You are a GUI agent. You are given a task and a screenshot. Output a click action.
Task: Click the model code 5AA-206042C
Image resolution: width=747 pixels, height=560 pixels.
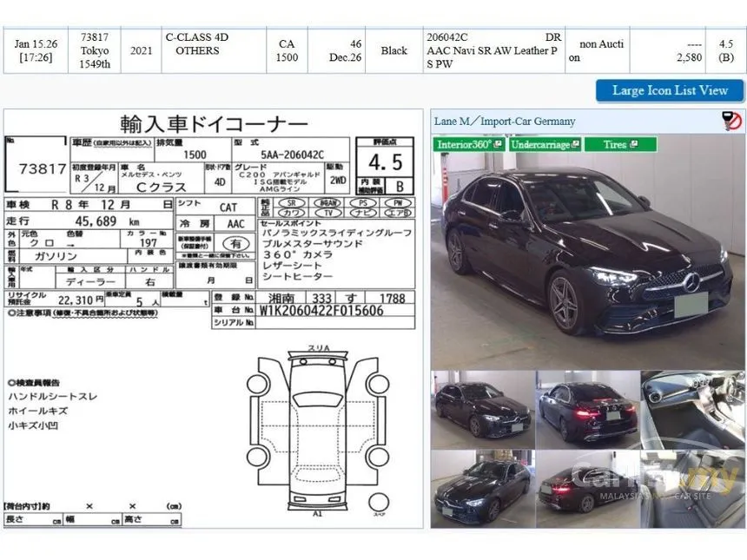tap(292, 155)
